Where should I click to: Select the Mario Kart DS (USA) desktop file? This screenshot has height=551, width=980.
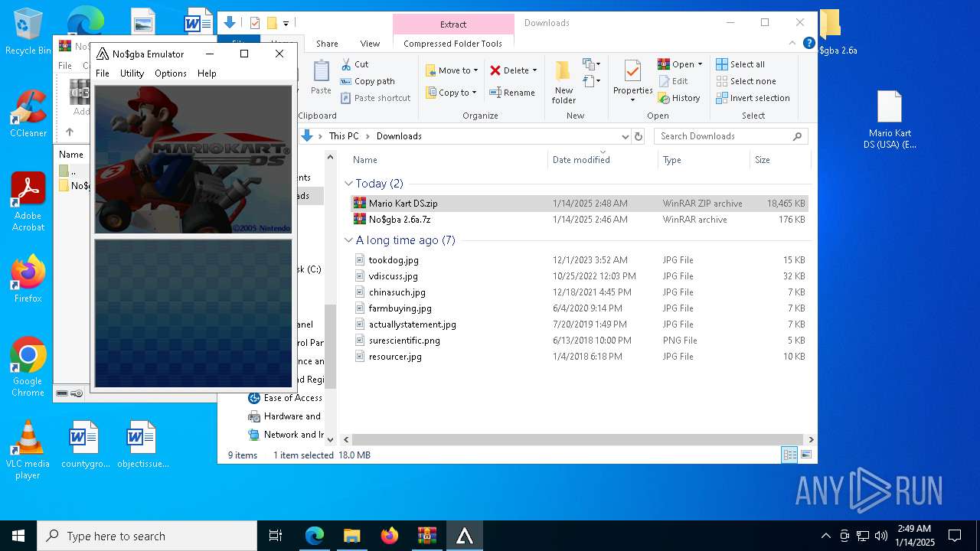(890, 120)
